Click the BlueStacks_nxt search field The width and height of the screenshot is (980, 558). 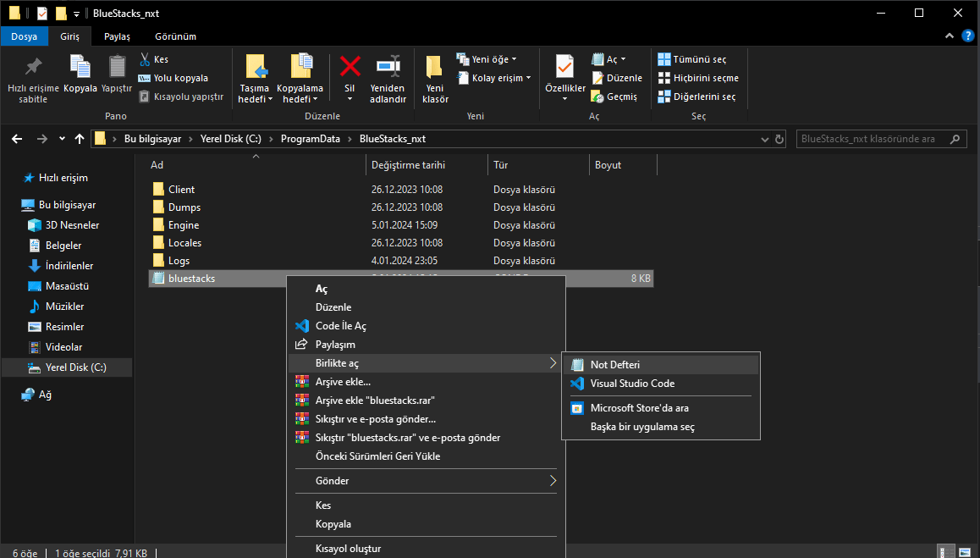click(x=881, y=139)
